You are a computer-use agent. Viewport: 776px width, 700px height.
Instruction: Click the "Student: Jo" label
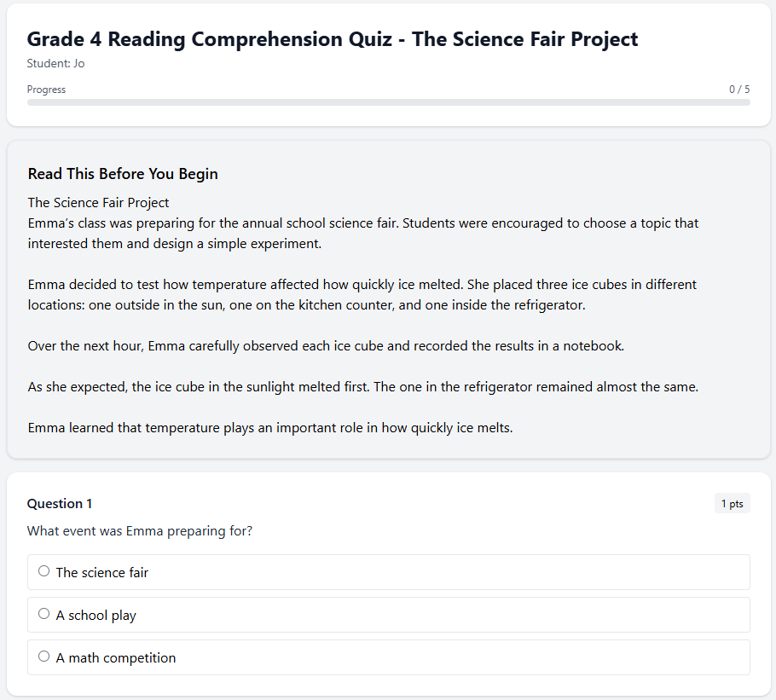tap(56, 63)
